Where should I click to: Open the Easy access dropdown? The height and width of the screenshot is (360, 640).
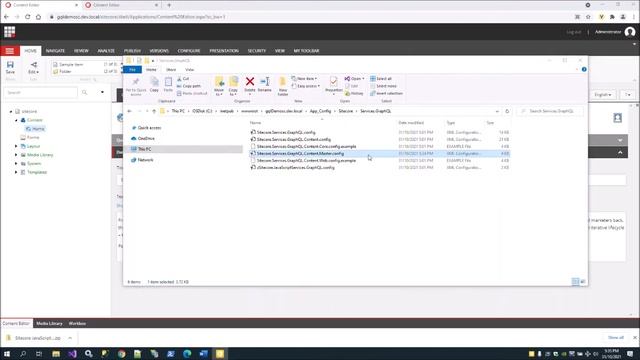tap(306, 86)
